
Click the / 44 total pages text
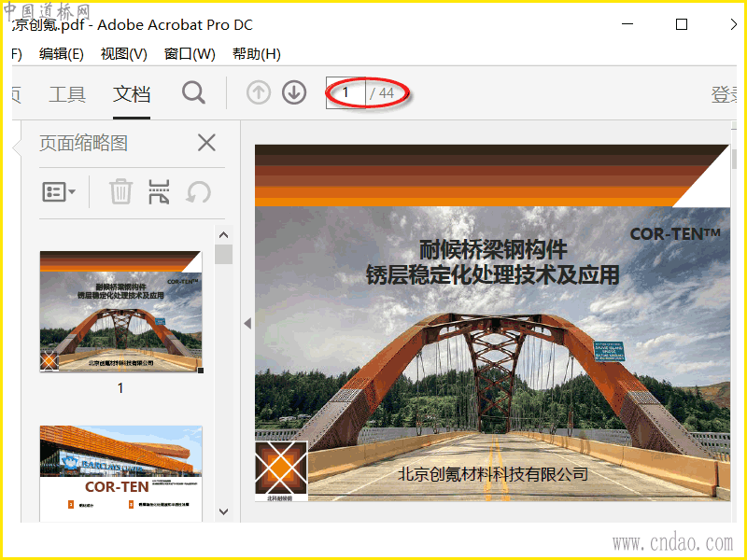382,92
